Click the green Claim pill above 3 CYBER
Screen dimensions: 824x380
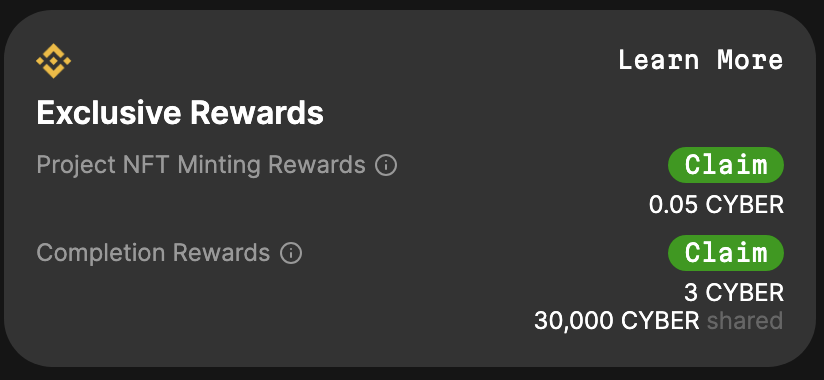(726, 253)
